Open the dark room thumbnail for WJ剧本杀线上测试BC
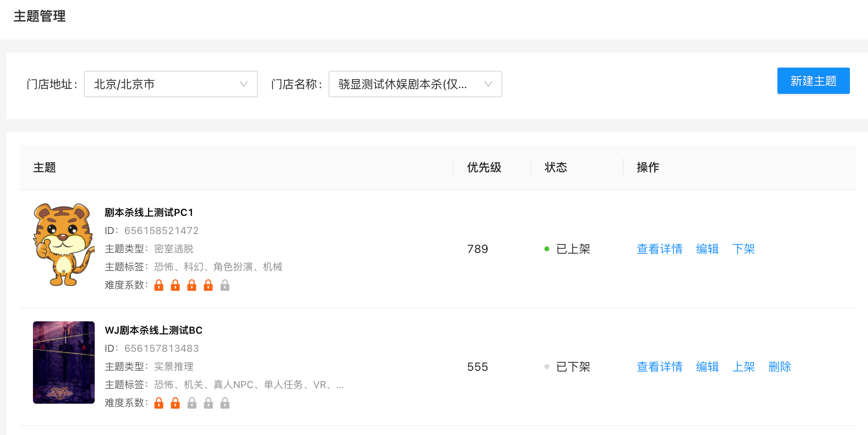Screen dimensions: 868x435 (x=64, y=362)
